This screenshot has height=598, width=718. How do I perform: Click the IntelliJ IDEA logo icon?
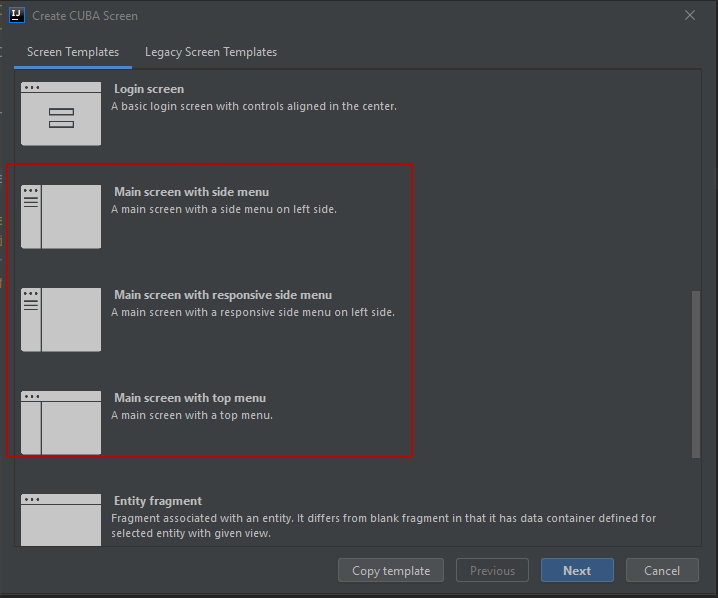click(17, 15)
